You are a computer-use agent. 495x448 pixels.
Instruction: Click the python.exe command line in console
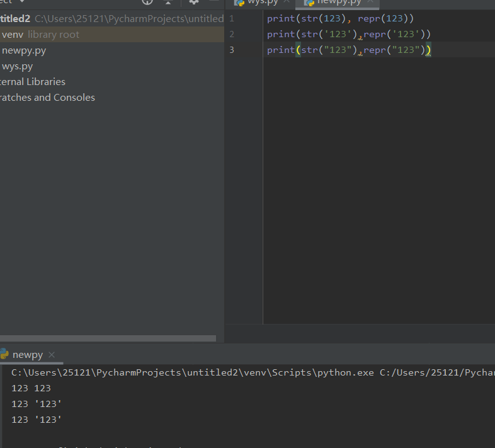pos(253,373)
